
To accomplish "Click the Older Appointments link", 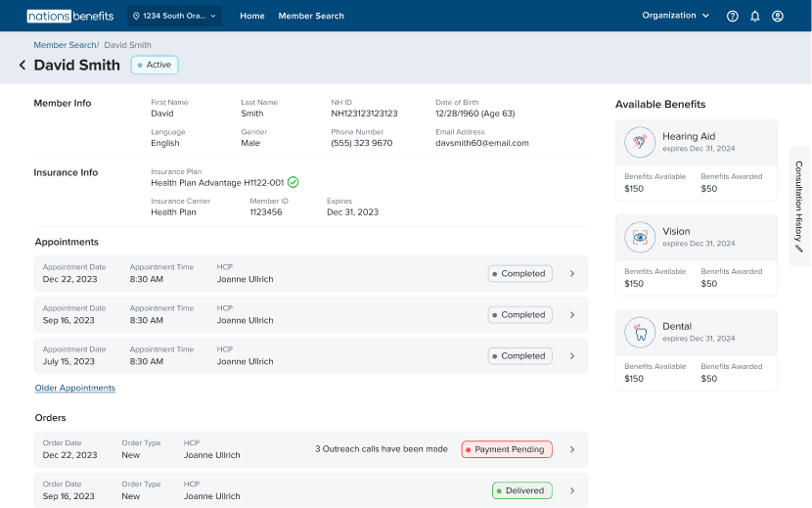I will coord(75,389).
